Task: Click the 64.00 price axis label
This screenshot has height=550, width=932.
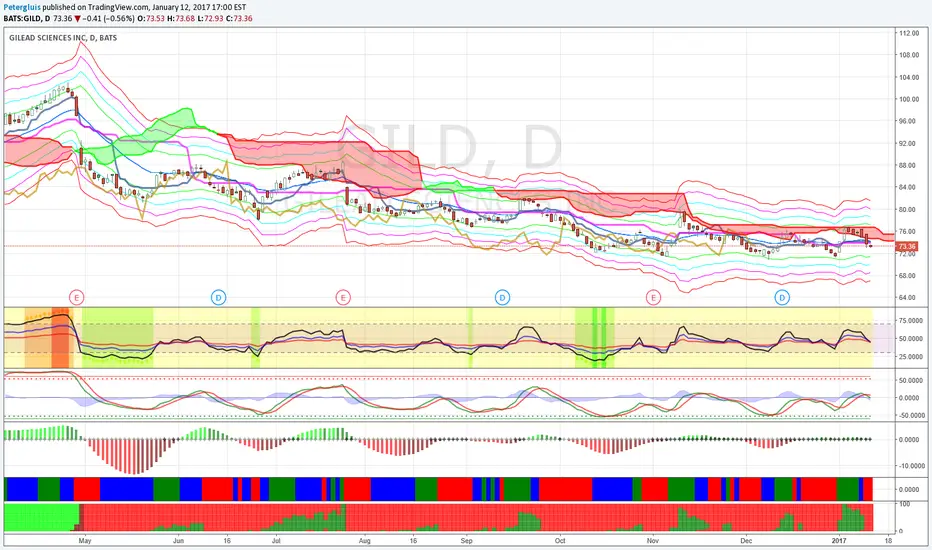Action: click(x=909, y=297)
